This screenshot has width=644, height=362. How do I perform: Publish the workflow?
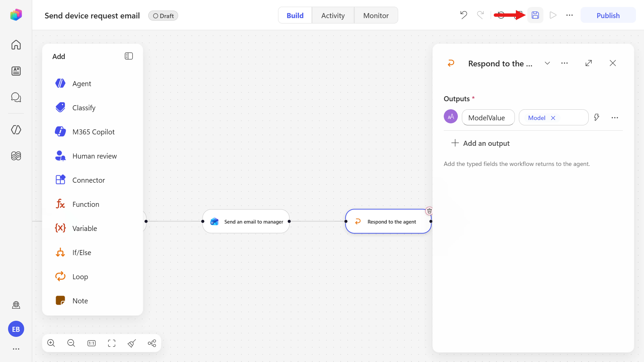click(608, 15)
